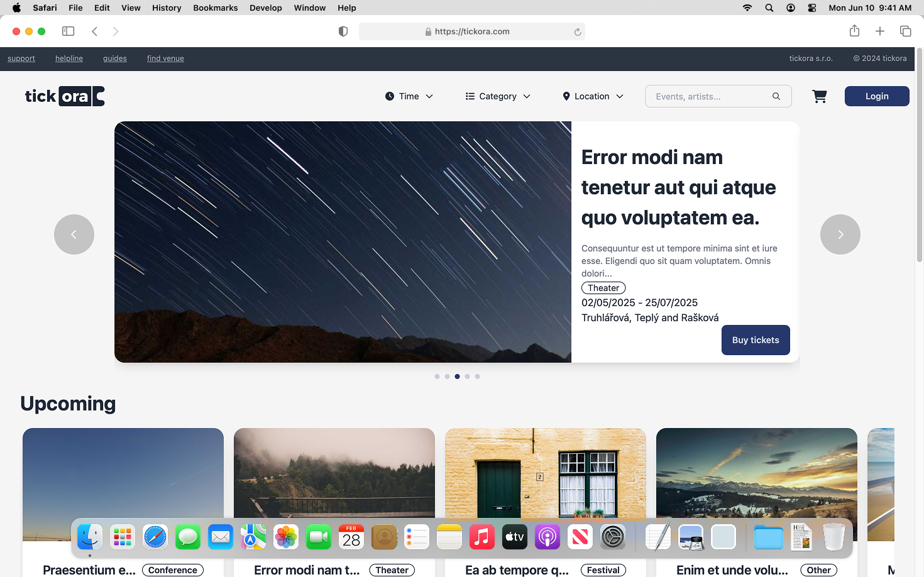Open the shopping cart icon

pos(819,96)
